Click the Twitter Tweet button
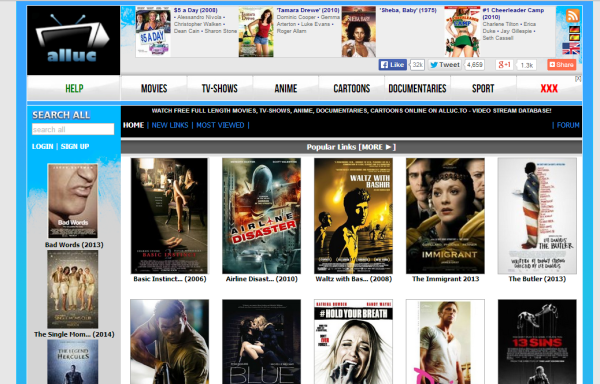Screen dimensions: 600x384 [445, 65]
